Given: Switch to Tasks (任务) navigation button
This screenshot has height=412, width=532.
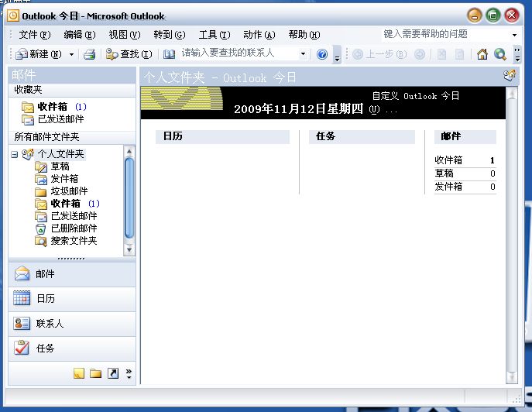Looking at the screenshot, I should (x=72, y=348).
